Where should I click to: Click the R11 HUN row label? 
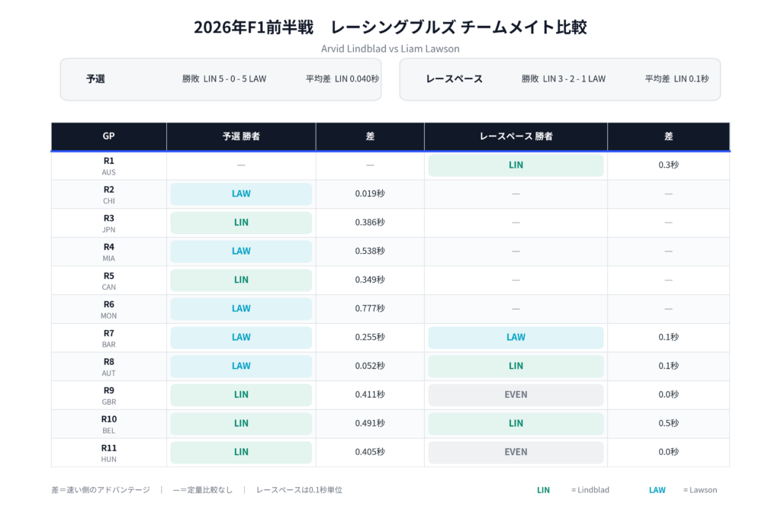108,453
